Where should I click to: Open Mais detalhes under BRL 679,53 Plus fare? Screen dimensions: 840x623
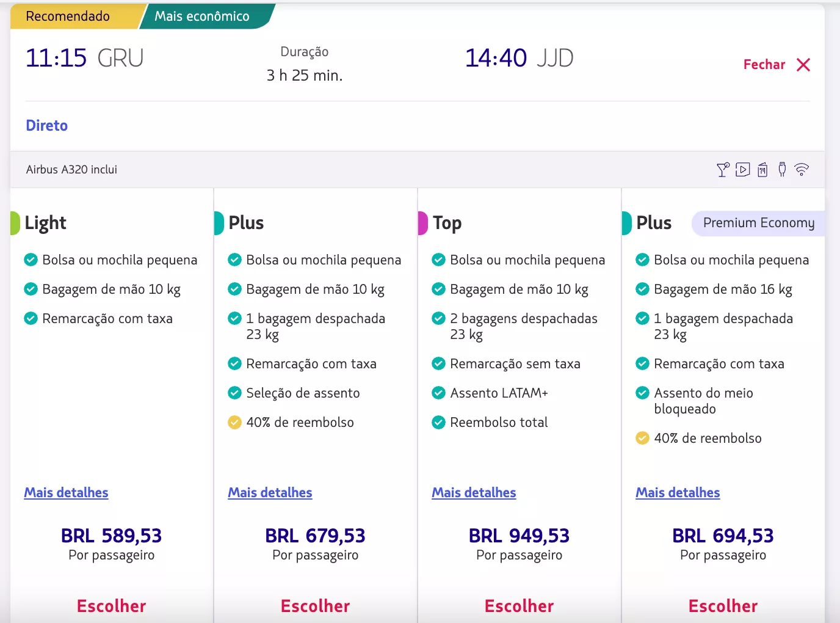point(270,492)
